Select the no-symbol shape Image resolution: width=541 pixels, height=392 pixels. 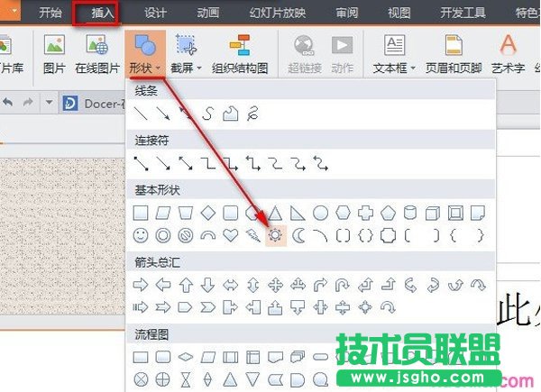[186, 236]
